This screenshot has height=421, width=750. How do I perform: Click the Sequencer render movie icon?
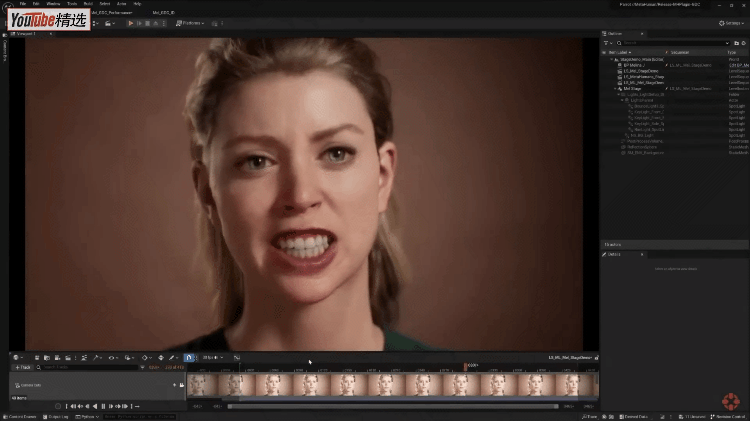click(68, 358)
